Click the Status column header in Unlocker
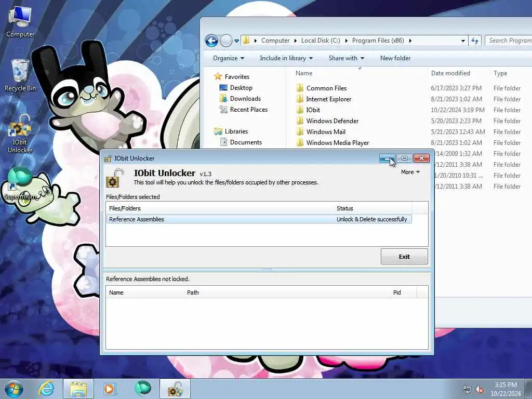The width and height of the screenshot is (532, 399). (x=373, y=208)
